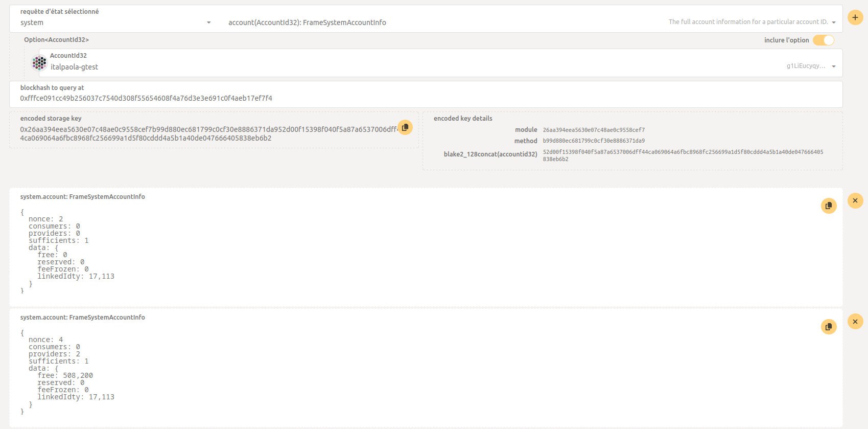Copy the encoded storage key
The width and height of the screenshot is (868, 429).
pos(405,127)
